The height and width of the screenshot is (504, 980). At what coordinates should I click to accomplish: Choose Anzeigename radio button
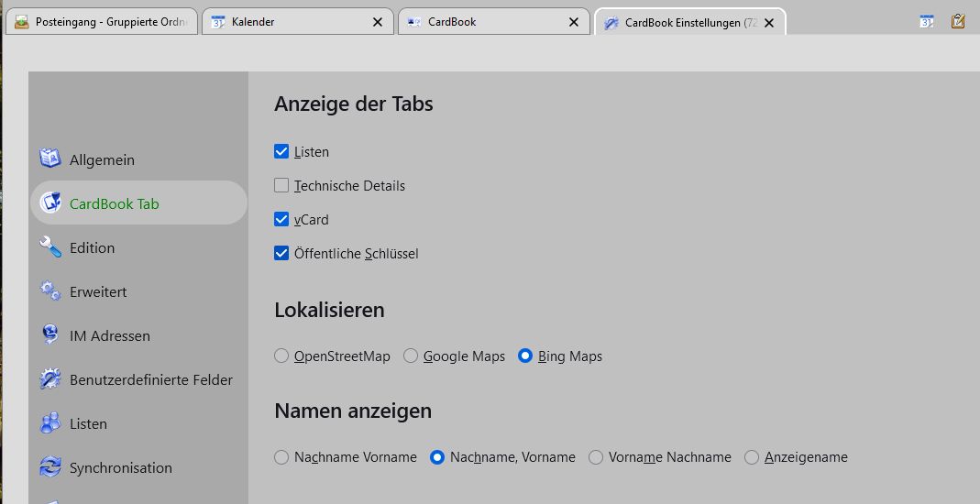click(751, 457)
